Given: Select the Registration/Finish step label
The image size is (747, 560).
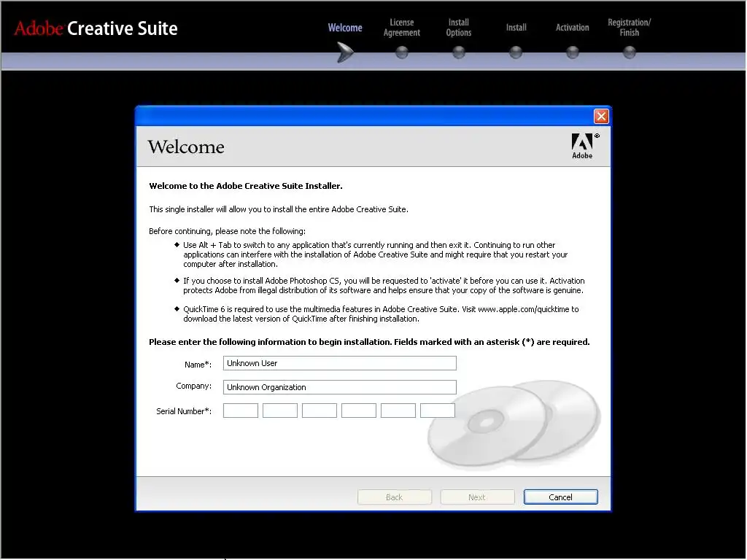Looking at the screenshot, I should pos(630,28).
